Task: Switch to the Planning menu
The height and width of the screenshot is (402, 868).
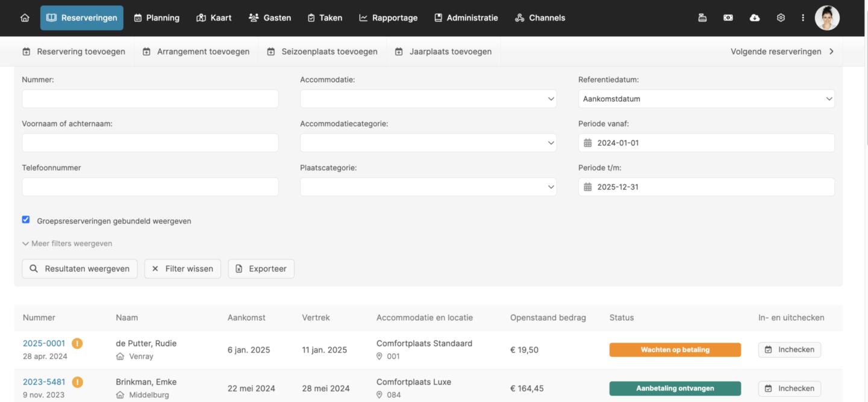Action: [x=157, y=18]
